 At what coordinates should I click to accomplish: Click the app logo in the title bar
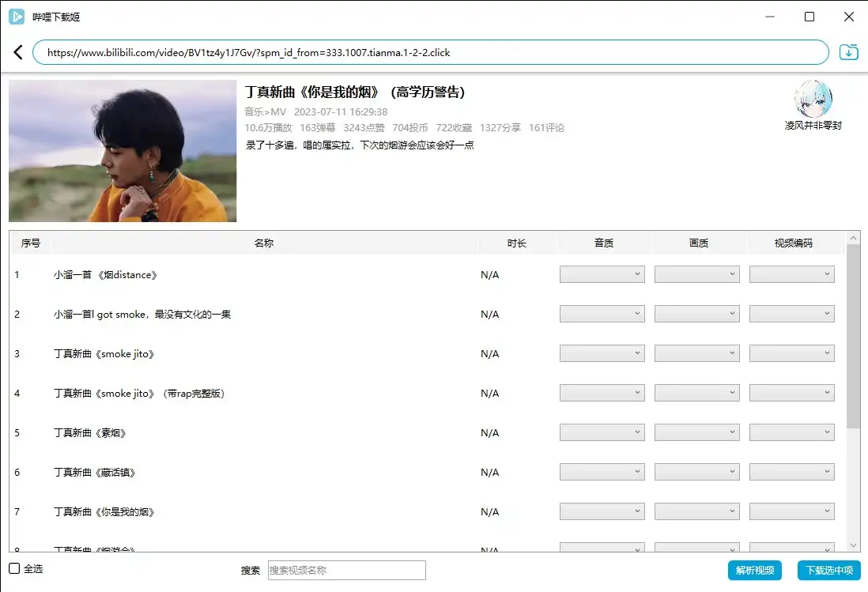17,17
